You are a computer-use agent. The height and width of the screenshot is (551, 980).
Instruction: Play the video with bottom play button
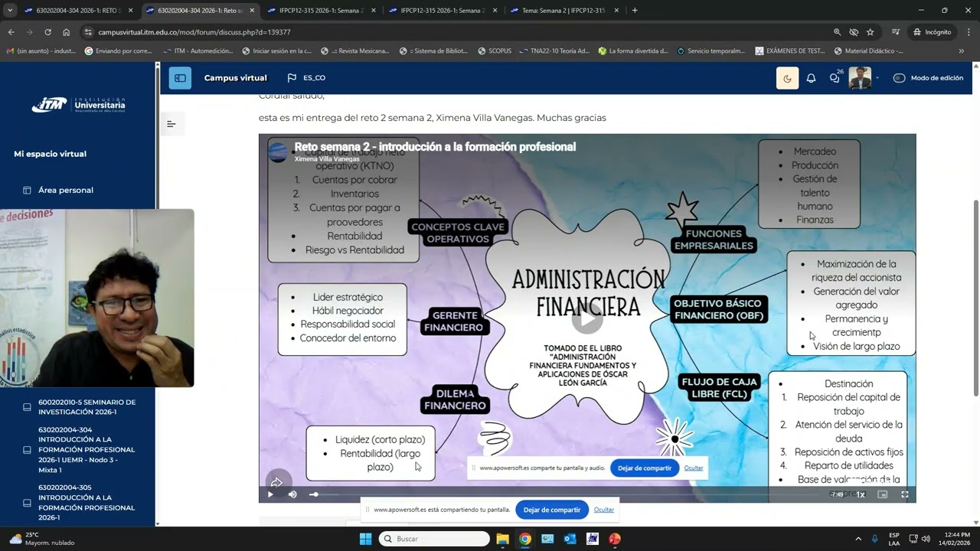click(x=270, y=494)
